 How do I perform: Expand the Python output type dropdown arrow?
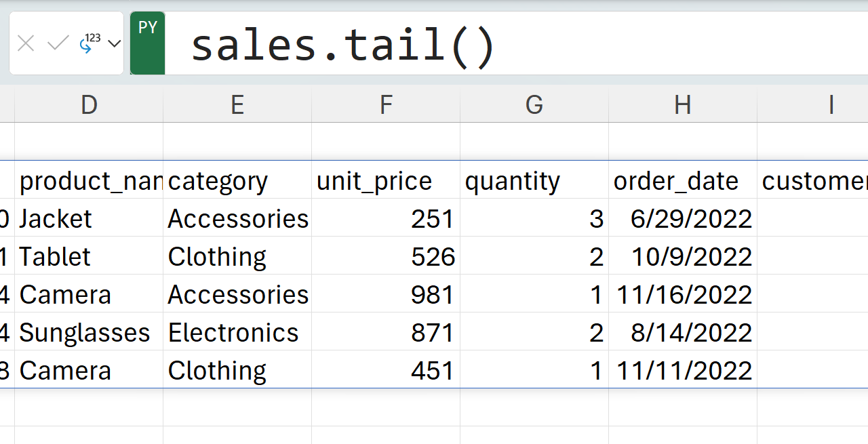coord(115,44)
